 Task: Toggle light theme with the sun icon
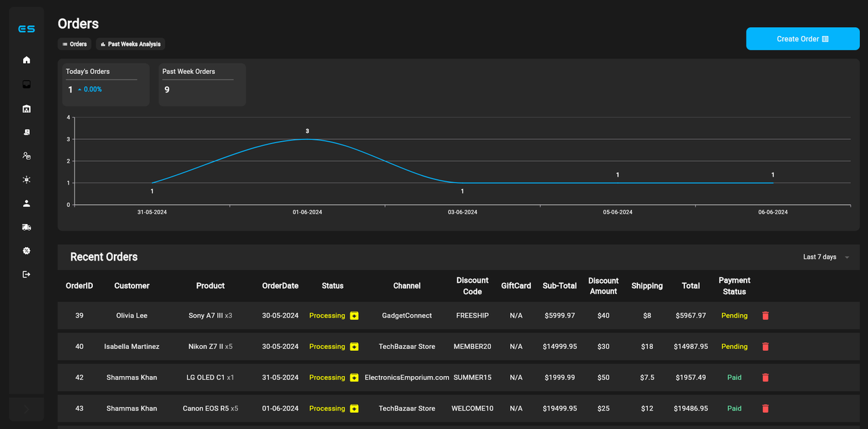point(26,179)
